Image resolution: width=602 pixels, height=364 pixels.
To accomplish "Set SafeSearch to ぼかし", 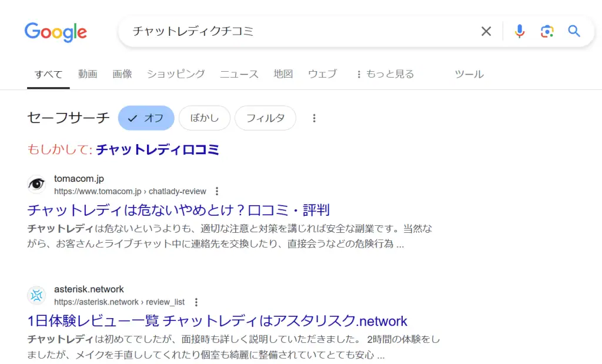I will (204, 118).
